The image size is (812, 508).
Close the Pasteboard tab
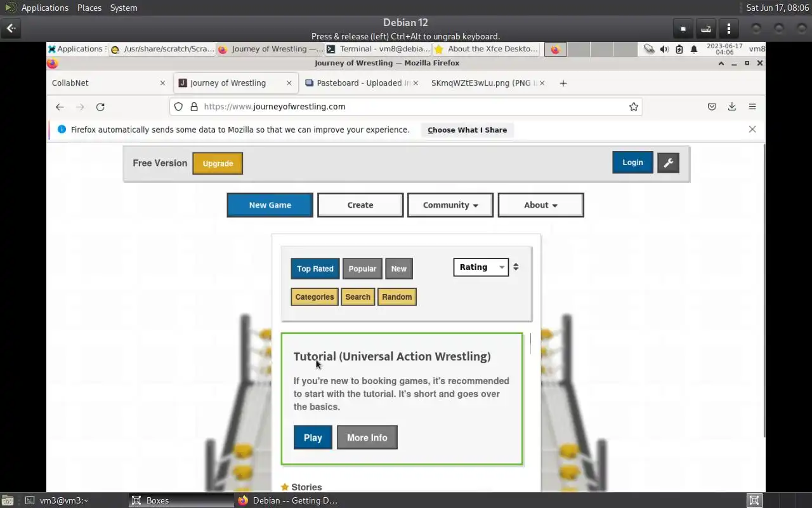416,83
